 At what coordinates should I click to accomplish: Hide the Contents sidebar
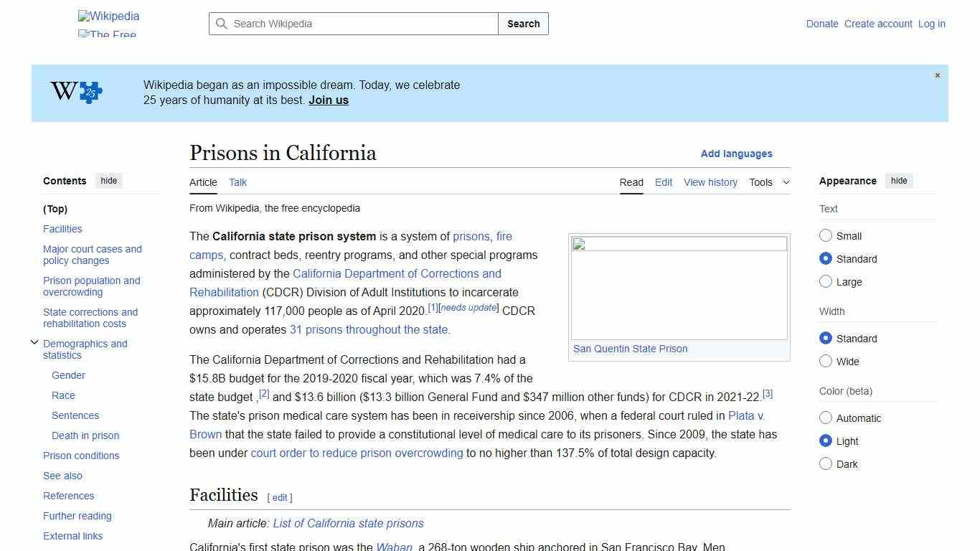point(108,181)
